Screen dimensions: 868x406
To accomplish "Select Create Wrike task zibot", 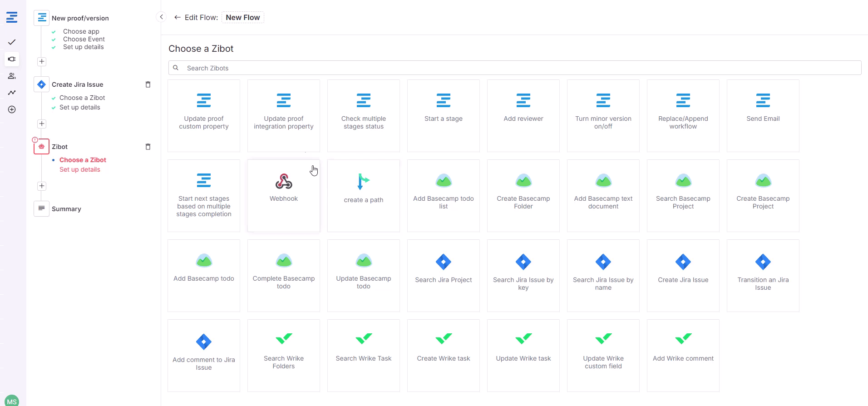I will [443, 355].
